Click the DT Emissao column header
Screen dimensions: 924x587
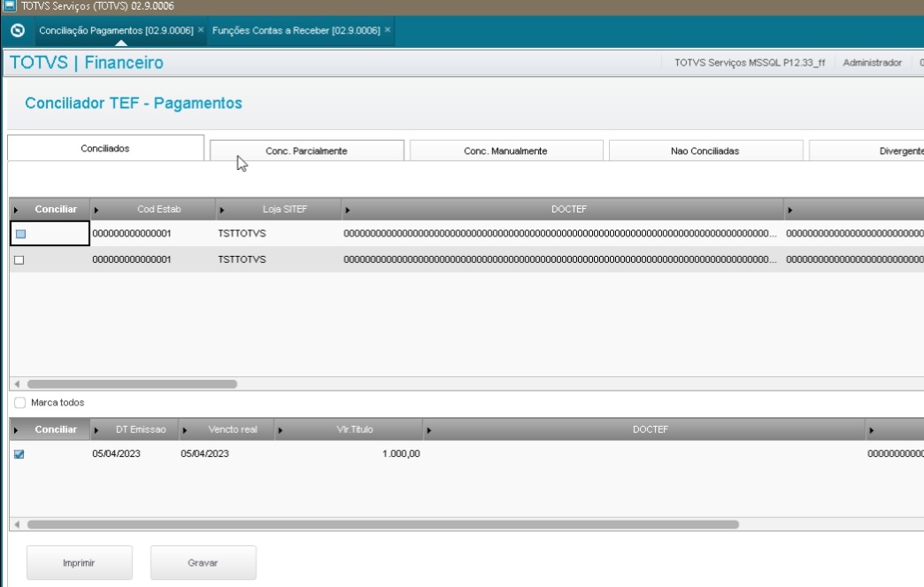pos(135,429)
